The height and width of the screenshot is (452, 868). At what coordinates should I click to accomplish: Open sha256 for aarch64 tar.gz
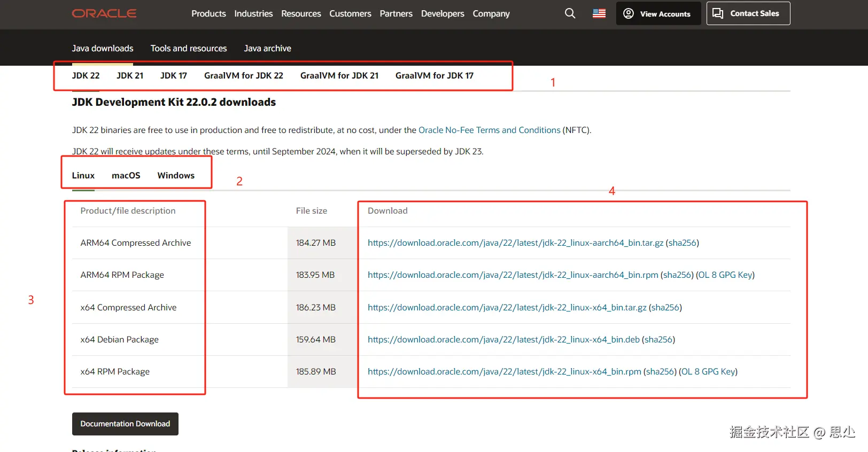[683, 243]
